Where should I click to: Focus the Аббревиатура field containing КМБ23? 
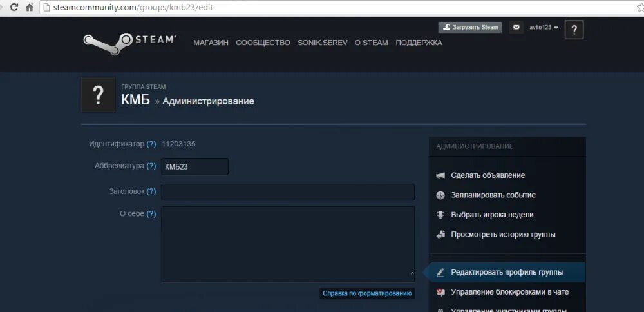pyautogui.click(x=194, y=167)
